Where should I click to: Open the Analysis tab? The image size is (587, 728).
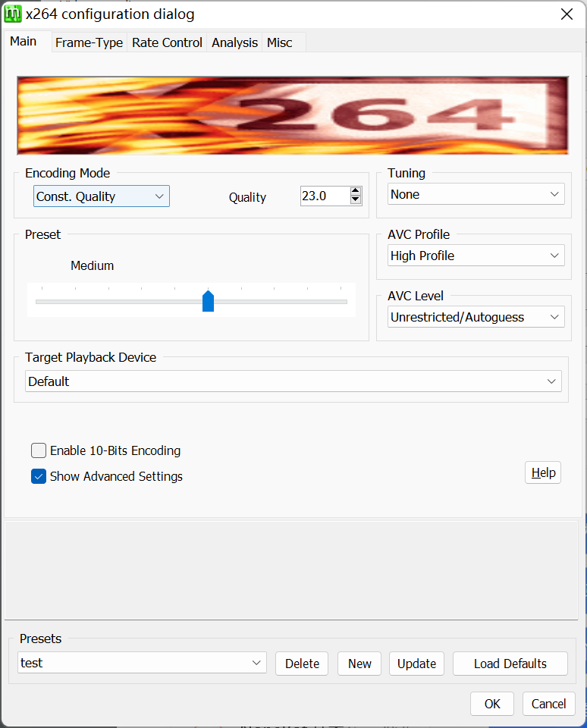click(x=234, y=42)
